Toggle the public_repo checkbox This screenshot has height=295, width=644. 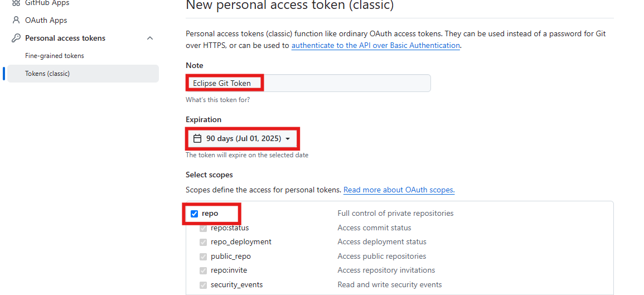coord(203,257)
